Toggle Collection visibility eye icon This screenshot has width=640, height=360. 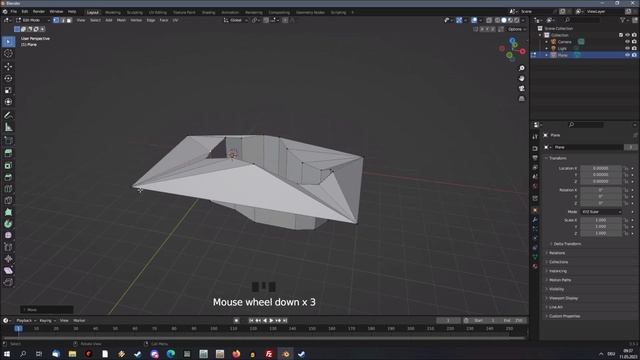[x=627, y=35]
